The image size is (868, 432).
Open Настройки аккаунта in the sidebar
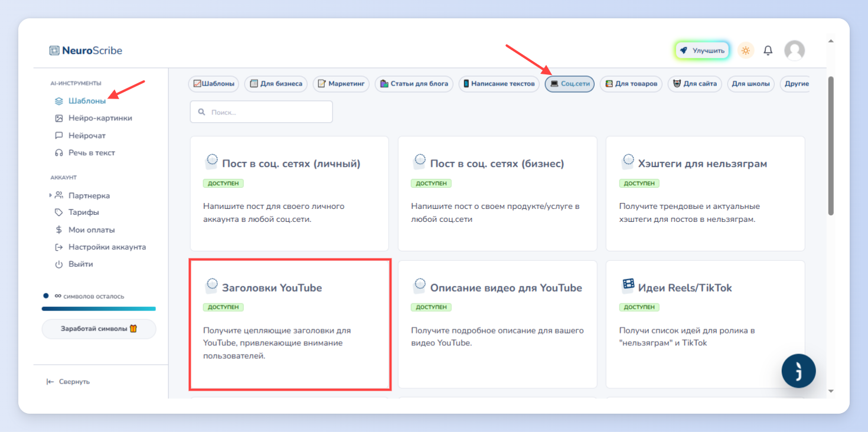(x=107, y=247)
